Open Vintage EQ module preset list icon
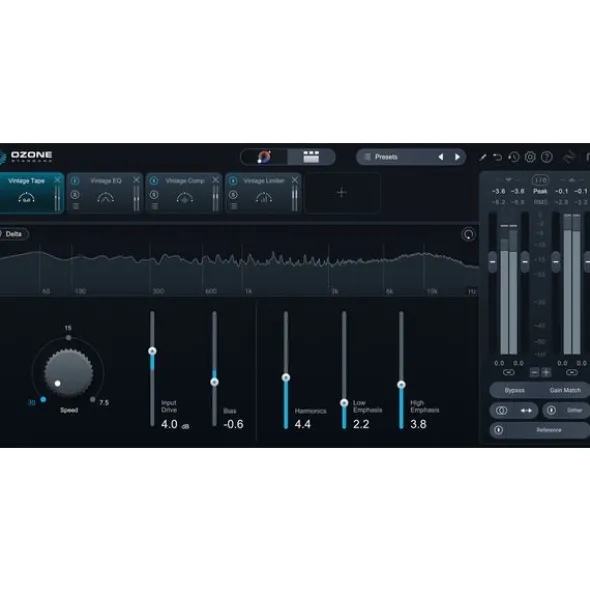This screenshot has width=590, height=591. [x=75, y=206]
